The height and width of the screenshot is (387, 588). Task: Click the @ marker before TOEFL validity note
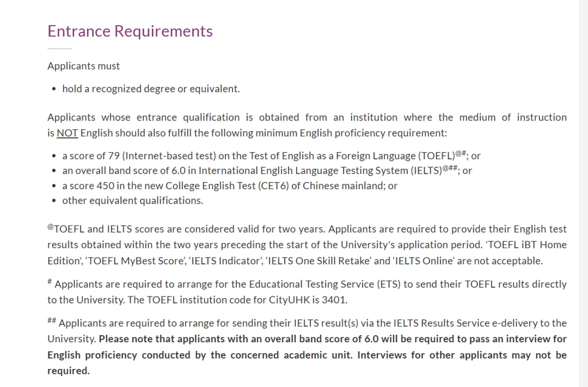[x=51, y=227]
